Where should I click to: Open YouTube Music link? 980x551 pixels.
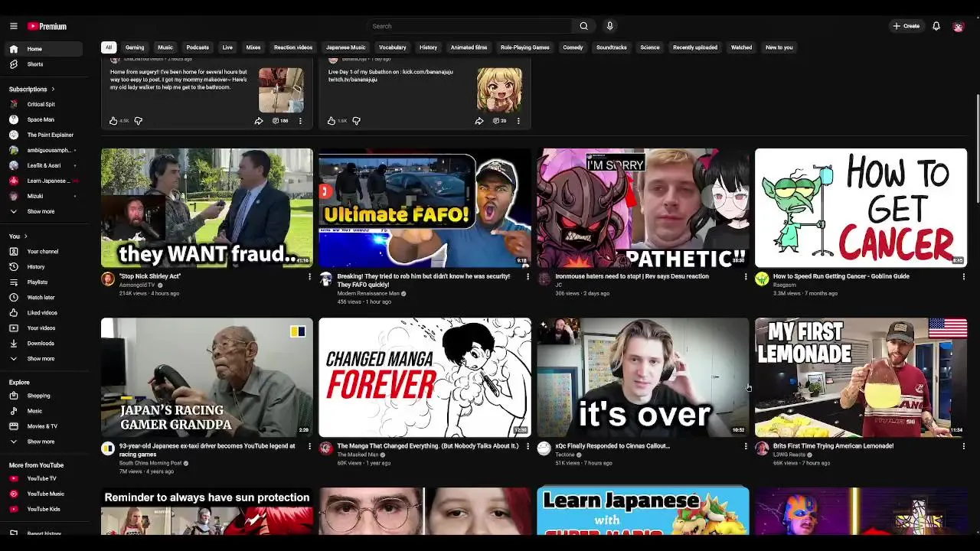[x=42, y=494]
